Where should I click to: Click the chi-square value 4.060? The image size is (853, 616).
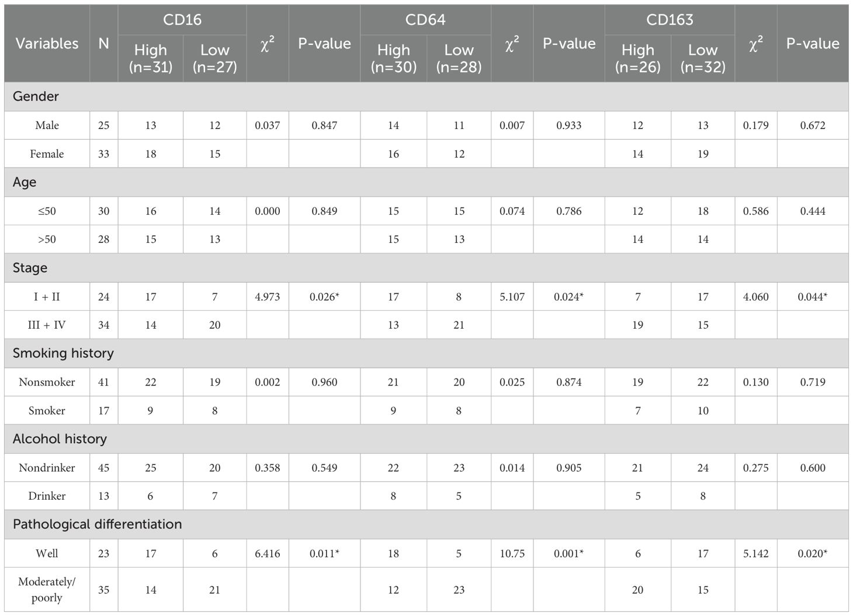(x=755, y=297)
